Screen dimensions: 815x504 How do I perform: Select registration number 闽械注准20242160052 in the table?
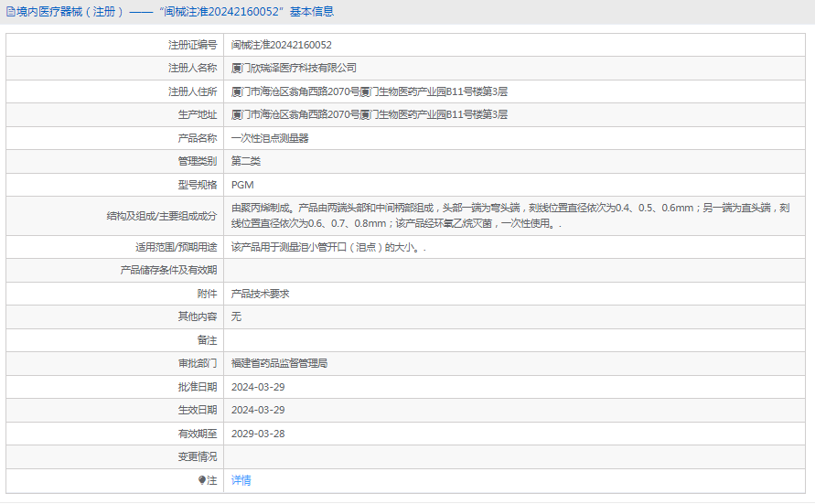coord(281,45)
